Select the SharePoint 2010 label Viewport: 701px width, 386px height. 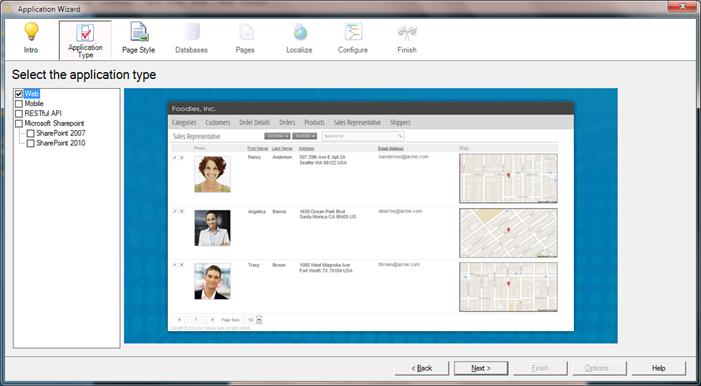tap(60, 143)
